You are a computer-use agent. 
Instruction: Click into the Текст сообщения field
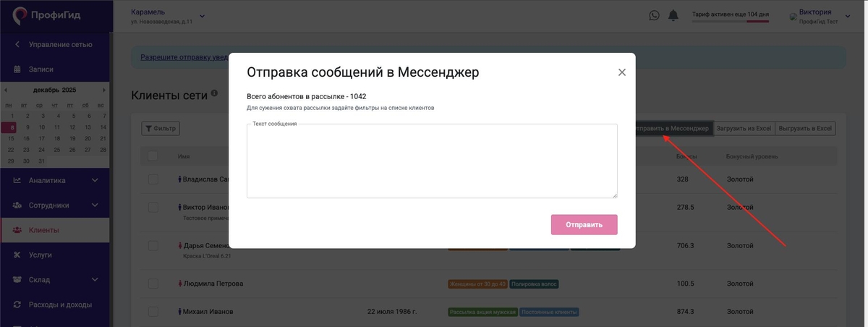click(432, 163)
